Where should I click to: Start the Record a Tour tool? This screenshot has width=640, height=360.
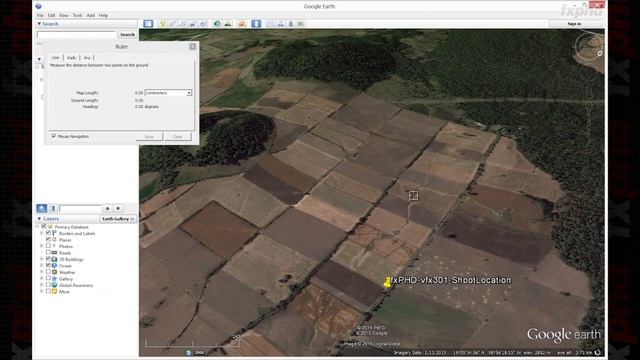[203, 24]
